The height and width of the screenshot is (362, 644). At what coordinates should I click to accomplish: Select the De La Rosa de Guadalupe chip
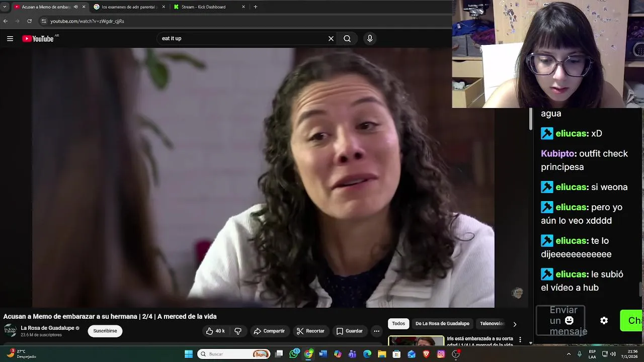(442, 324)
